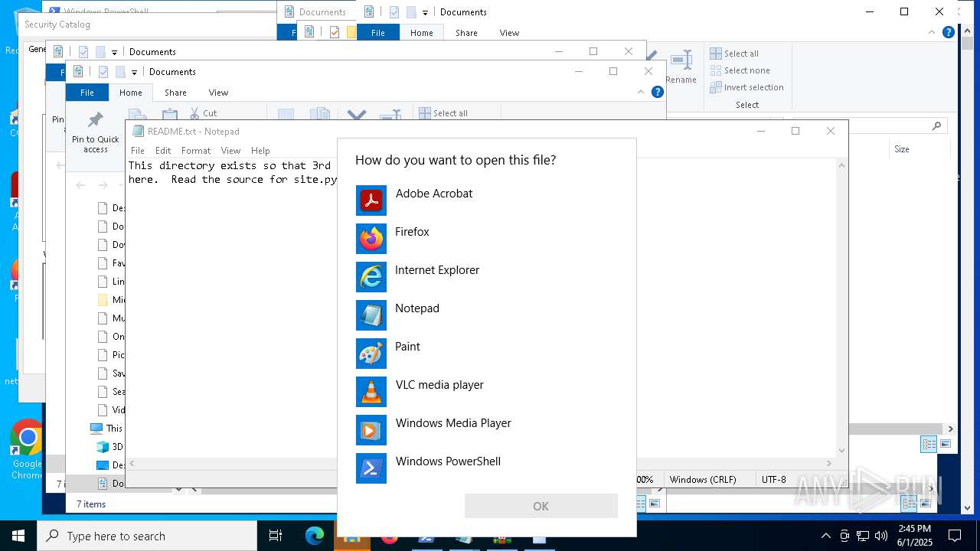This screenshot has width=980, height=551.
Task: Launch Microsoft Edge from the taskbar
Action: pos(315,536)
